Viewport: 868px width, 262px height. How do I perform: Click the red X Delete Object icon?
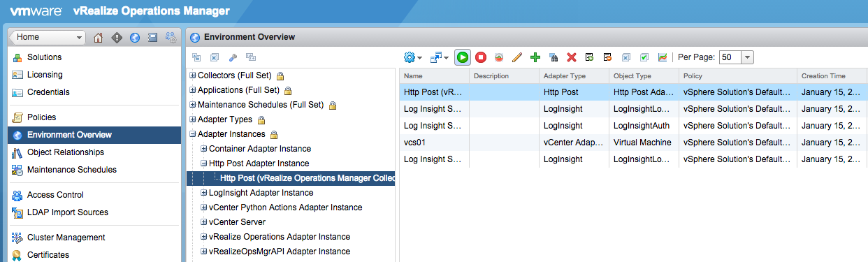click(572, 57)
